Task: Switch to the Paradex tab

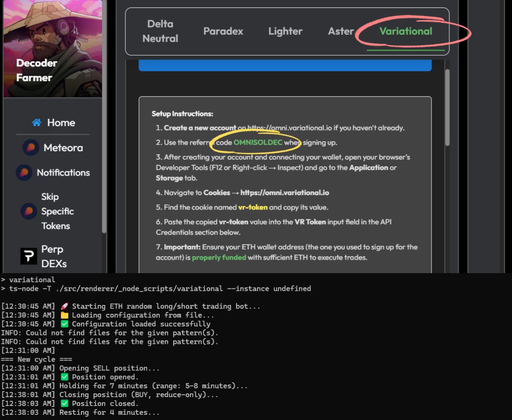Action: pos(223,31)
